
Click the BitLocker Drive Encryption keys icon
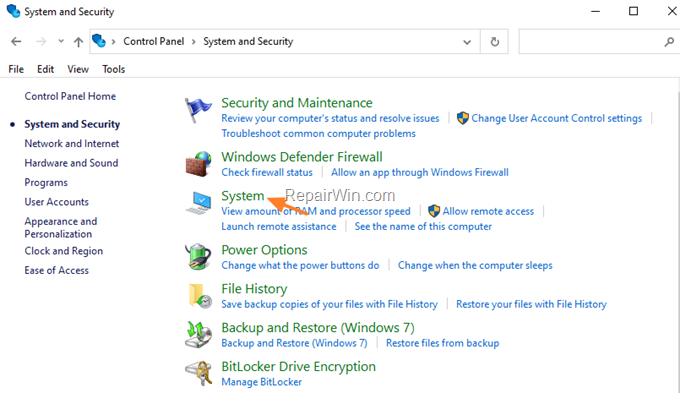click(x=199, y=373)
